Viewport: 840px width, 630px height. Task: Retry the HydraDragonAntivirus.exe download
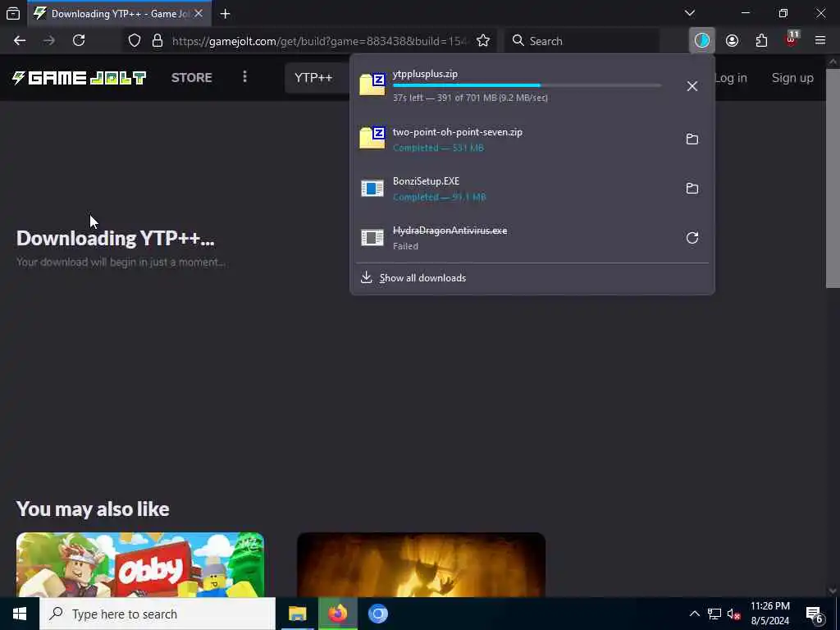(692, 238)
